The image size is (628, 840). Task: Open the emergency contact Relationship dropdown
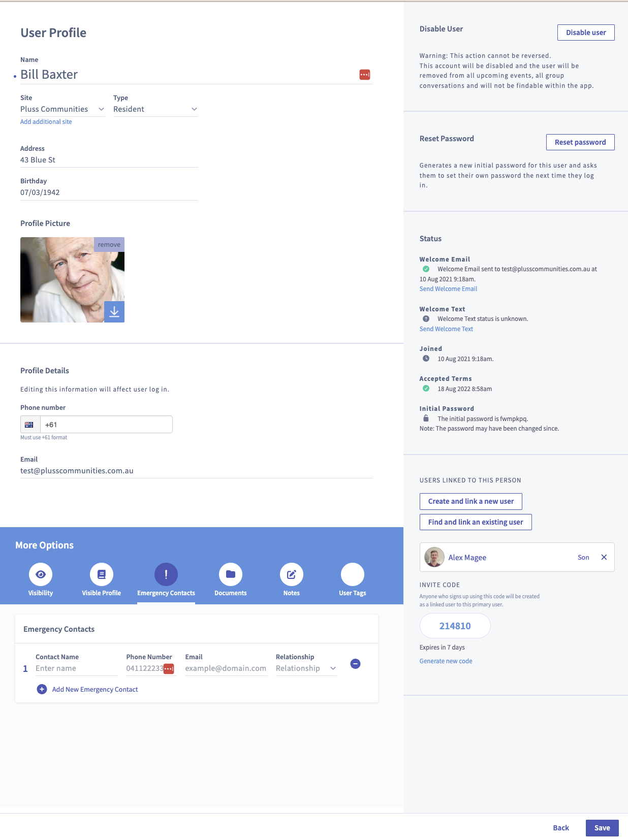coord(306,668)
